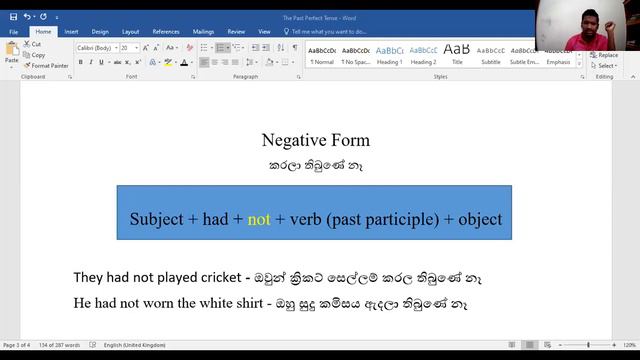This screenshot has width=640, height=360.
Task: Switch to the View tab
Action: point(264,32)
